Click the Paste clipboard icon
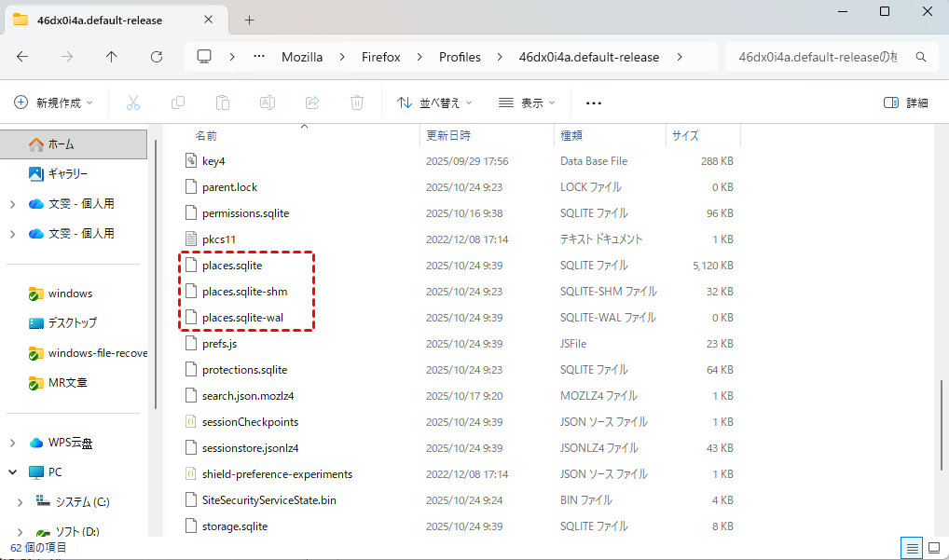 click(x=223, y=102)
